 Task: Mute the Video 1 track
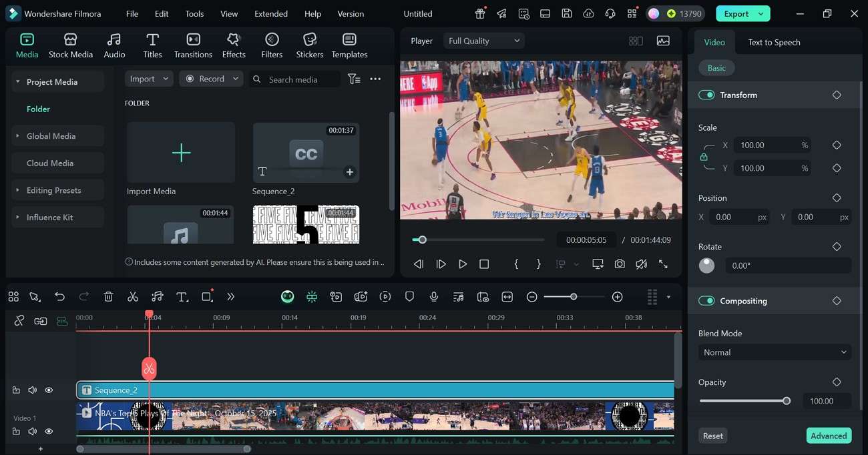click(32, 432)
